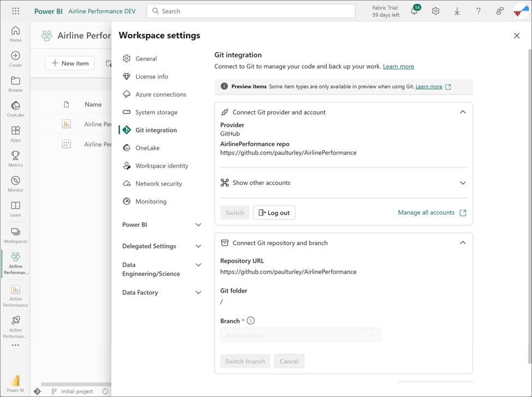Open settings gear in top bar
The height and width of the screenshot is (397, 532).
435,11
